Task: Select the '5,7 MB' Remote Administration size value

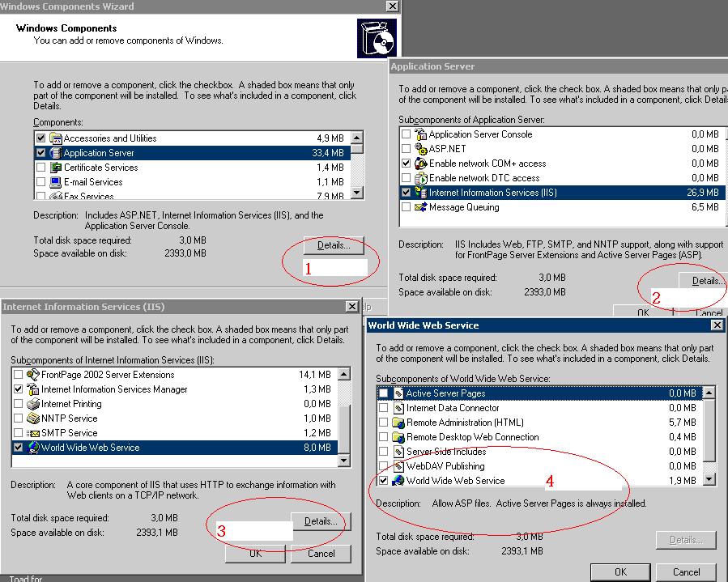Action: (683, 423)
